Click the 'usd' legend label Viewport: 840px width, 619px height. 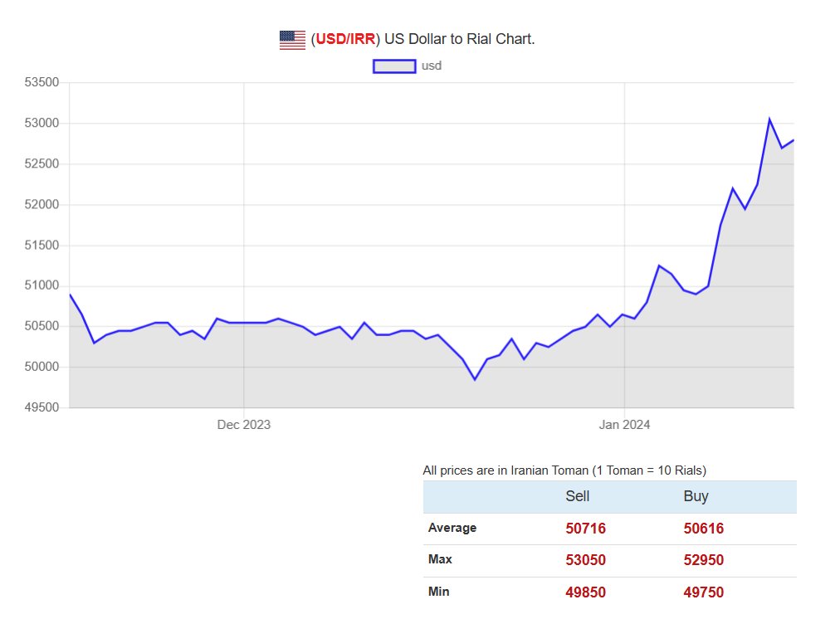tap(432, 66)
